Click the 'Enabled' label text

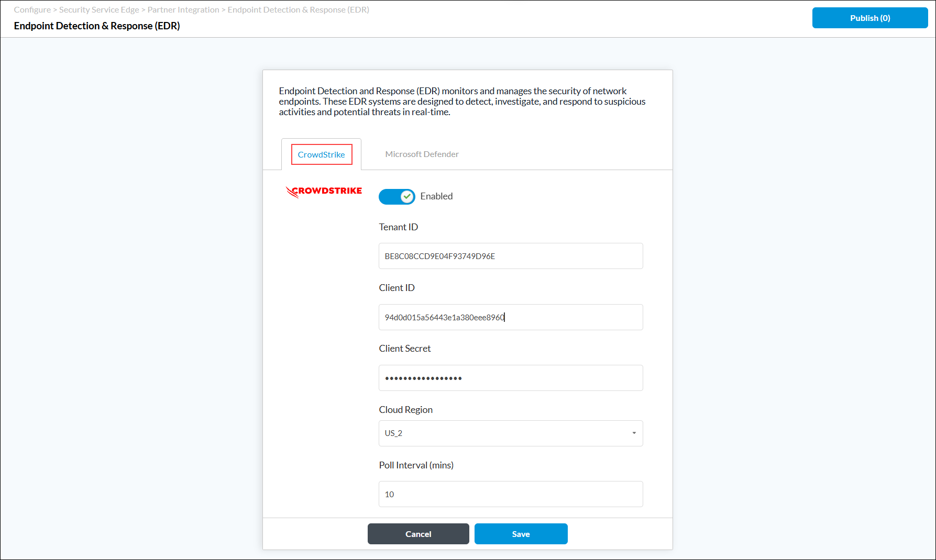pos(436,196)
